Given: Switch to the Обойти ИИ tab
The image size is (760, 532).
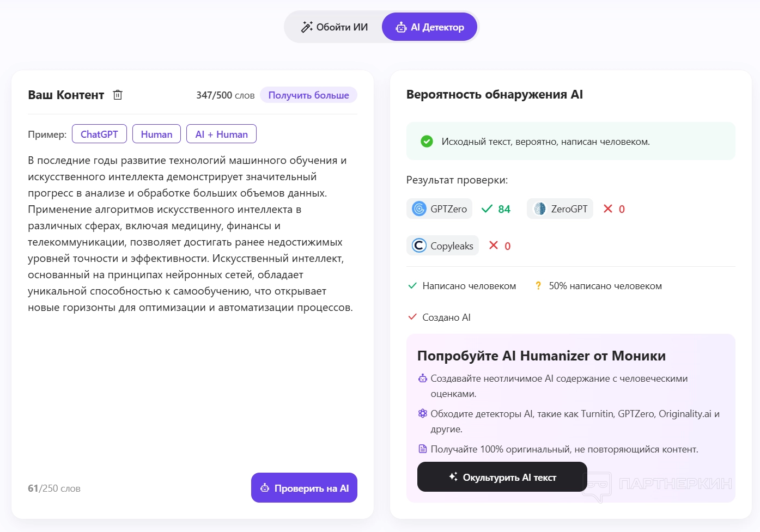Looking at the screenshot, I should [x=334, y=27].
